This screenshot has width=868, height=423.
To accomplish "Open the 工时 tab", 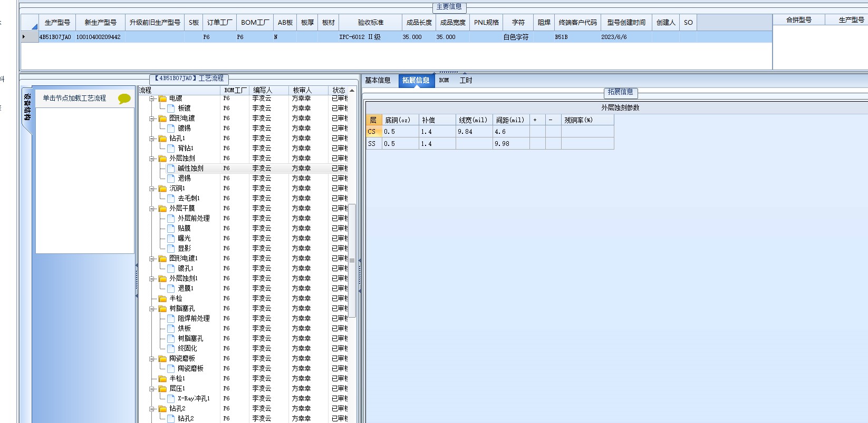I will [x=466, y=81].
